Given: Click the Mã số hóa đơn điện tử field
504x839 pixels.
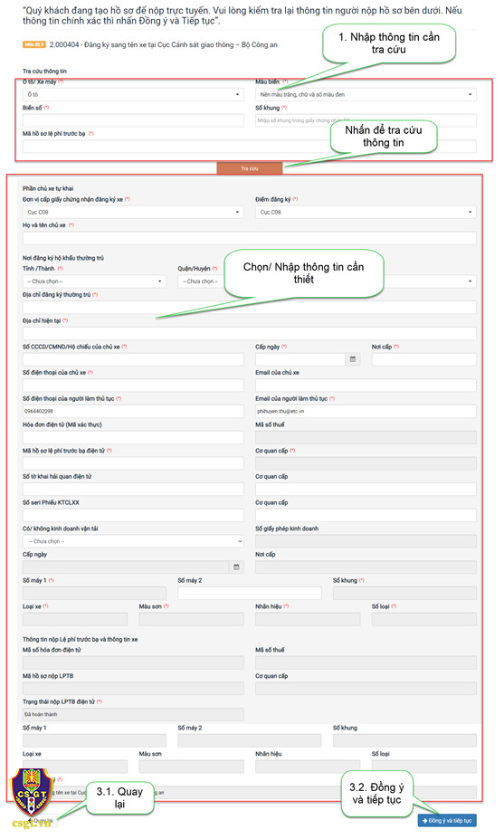Looking at the screenshot, I should 133,663.
